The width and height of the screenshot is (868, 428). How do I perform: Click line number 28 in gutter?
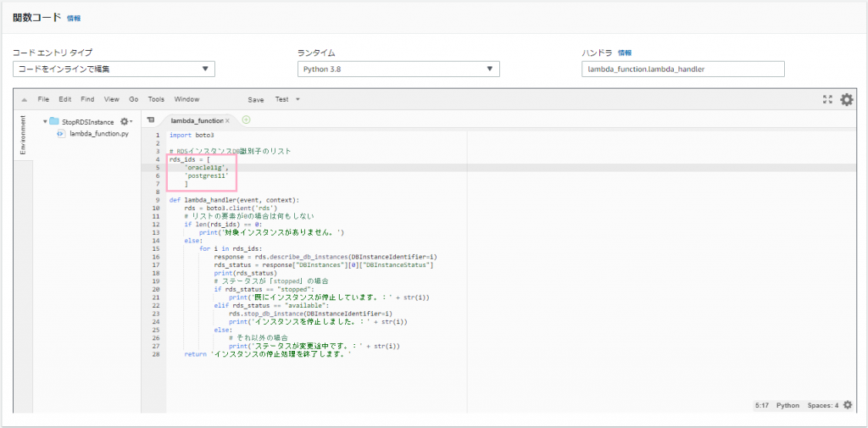pos(156,353)
